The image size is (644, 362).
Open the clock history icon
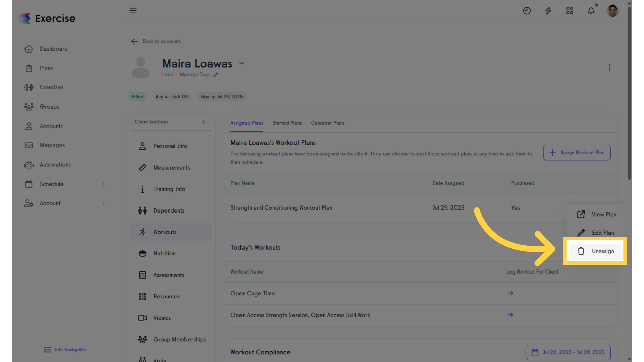[x=527, y=11]
